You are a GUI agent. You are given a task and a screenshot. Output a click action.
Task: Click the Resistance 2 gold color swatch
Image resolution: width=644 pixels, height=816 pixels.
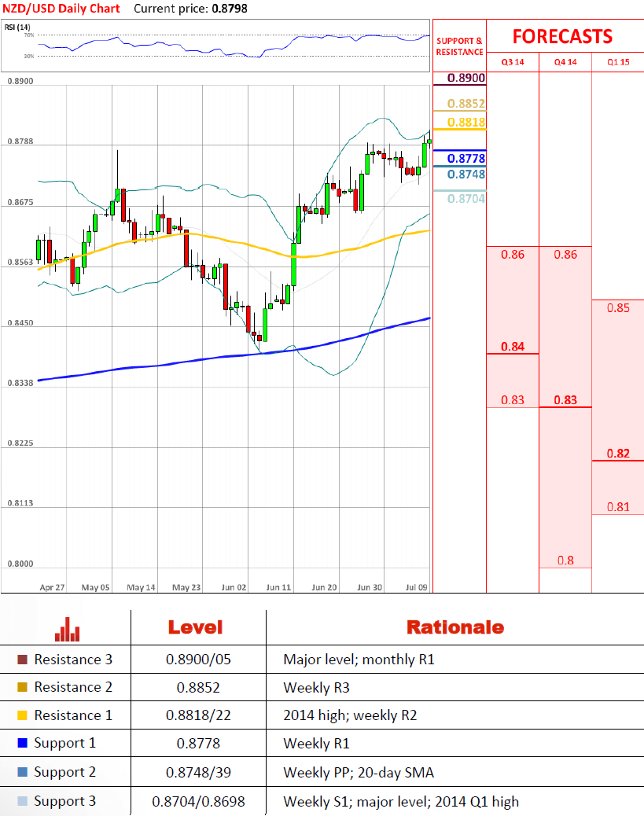tap(22, 687)
